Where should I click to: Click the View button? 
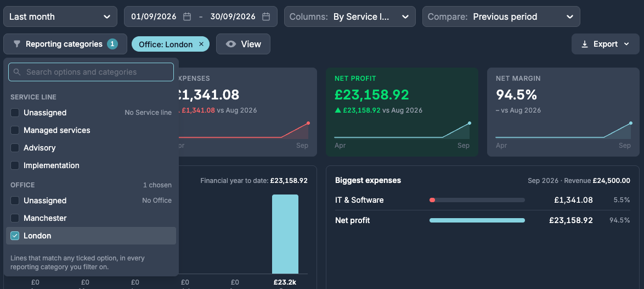tap(243, 44)
